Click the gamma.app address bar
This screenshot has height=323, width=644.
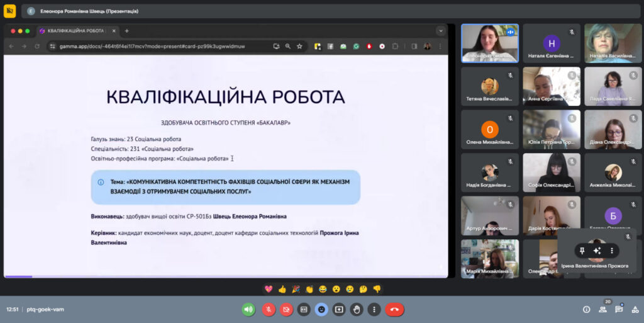click(x=157, y=46)
